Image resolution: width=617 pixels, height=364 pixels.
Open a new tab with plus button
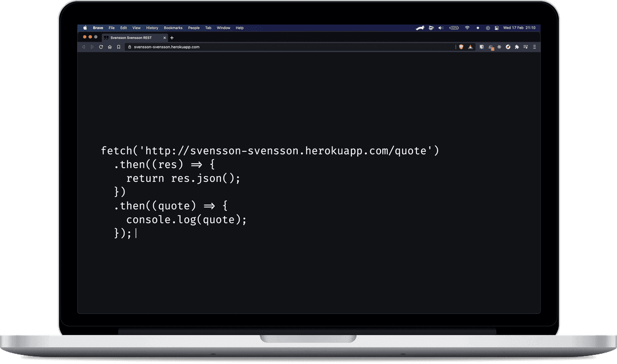tap(171, 38)
